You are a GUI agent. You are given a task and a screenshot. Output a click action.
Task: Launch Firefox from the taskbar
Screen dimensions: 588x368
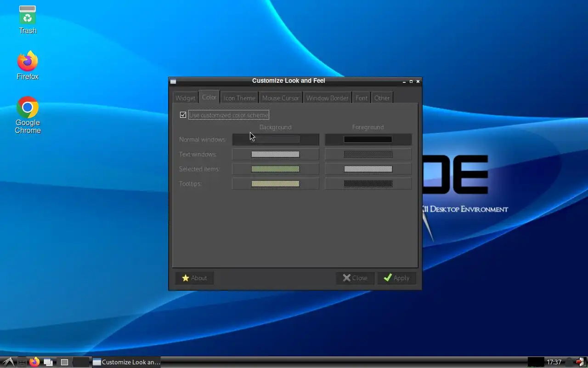(34, 362)
